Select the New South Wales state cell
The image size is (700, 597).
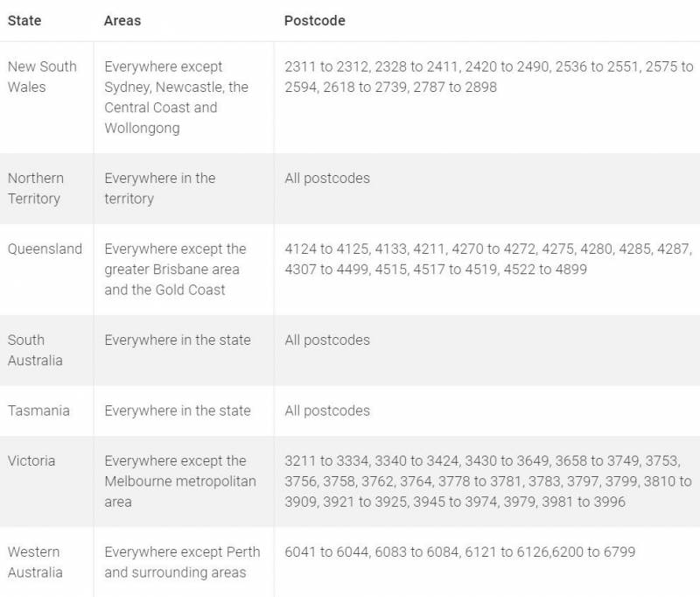tap(42, 77)
